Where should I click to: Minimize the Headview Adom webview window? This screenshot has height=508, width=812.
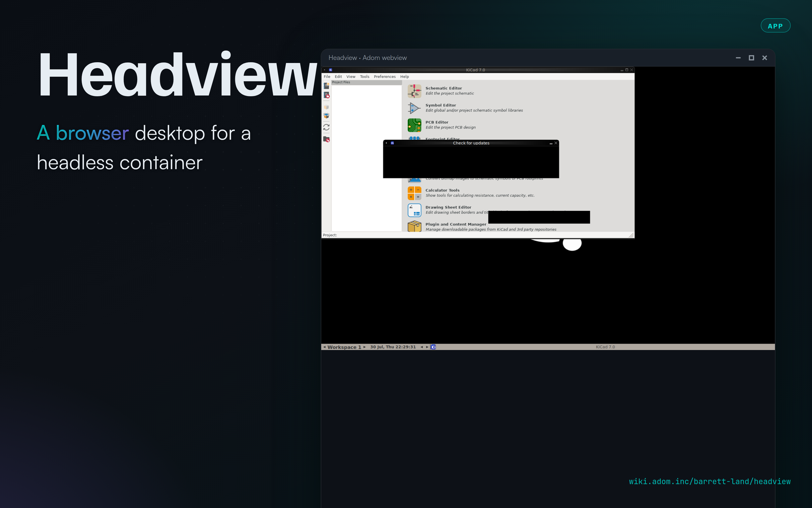pyautogui.click(x=738, y=58)
